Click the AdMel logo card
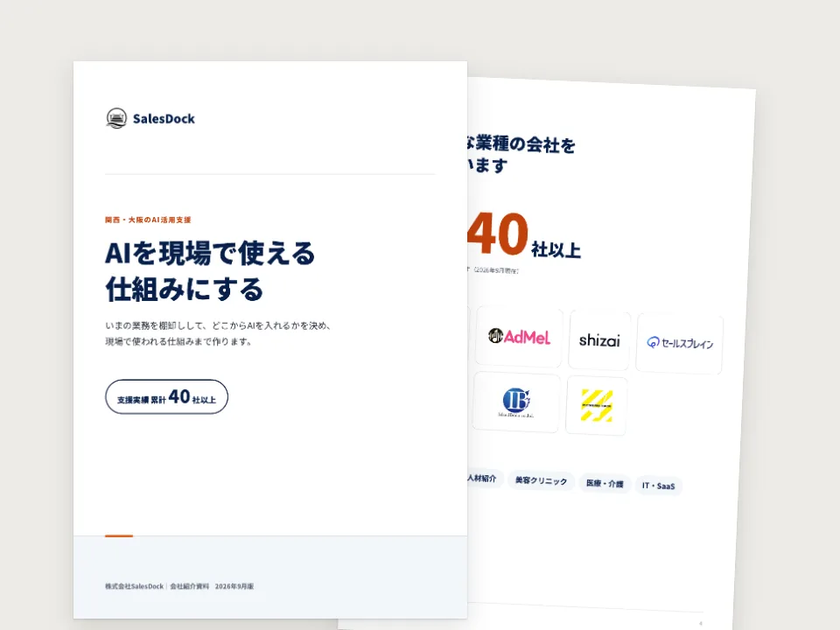 click(519, 337)
